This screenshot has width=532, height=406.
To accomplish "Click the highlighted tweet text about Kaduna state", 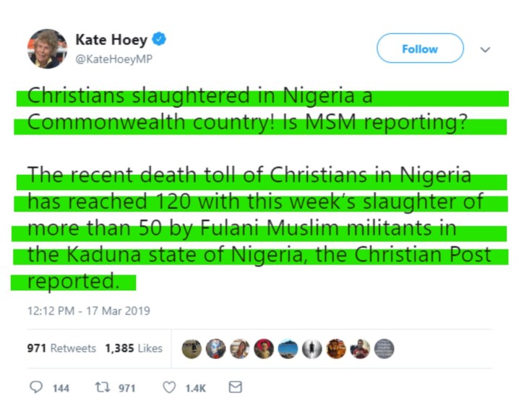I will (259, 255).
